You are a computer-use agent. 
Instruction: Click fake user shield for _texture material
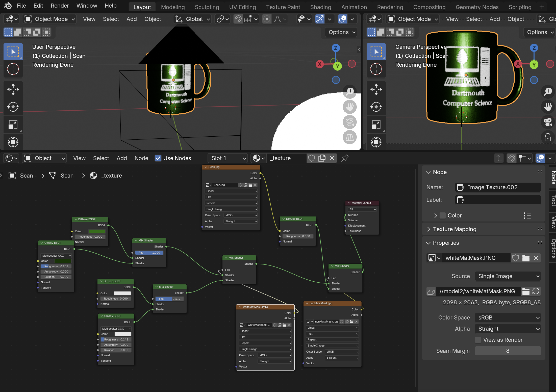tap(312, 158)
